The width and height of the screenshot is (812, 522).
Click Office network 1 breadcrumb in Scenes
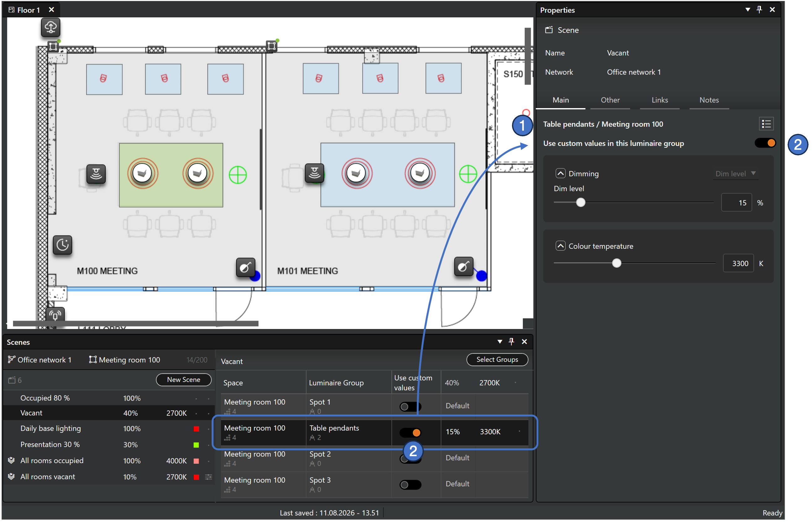click(40, 360)
